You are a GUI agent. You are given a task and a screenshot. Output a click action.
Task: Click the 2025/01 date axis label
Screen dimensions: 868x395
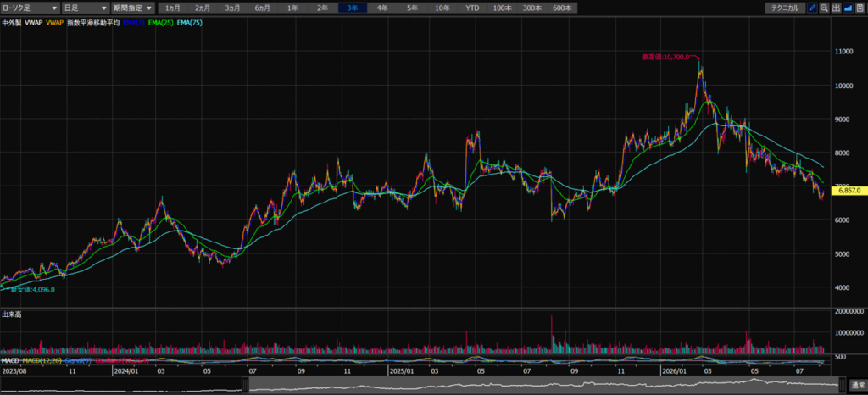401,371
